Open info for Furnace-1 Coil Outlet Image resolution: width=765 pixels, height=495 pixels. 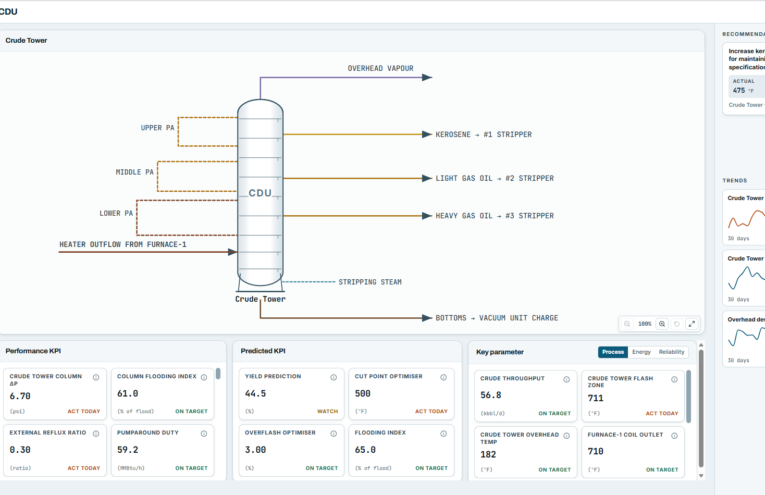[x=674, y=436]
